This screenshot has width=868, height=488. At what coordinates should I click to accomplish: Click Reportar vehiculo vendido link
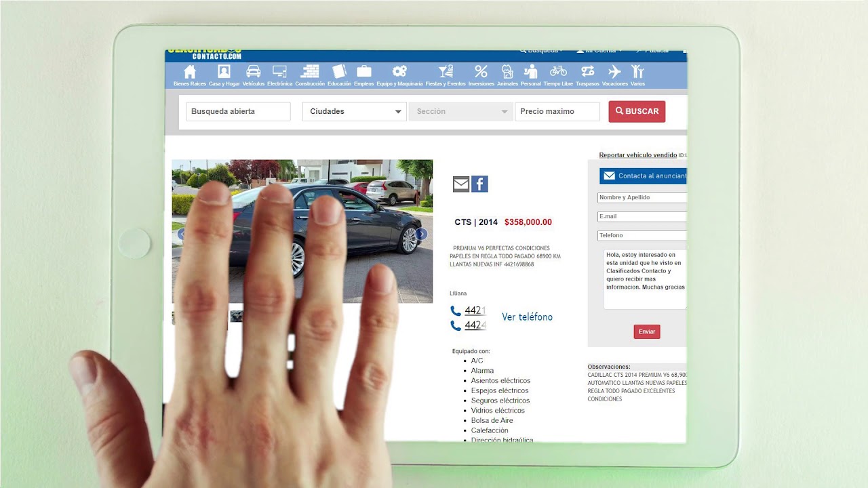638,155
